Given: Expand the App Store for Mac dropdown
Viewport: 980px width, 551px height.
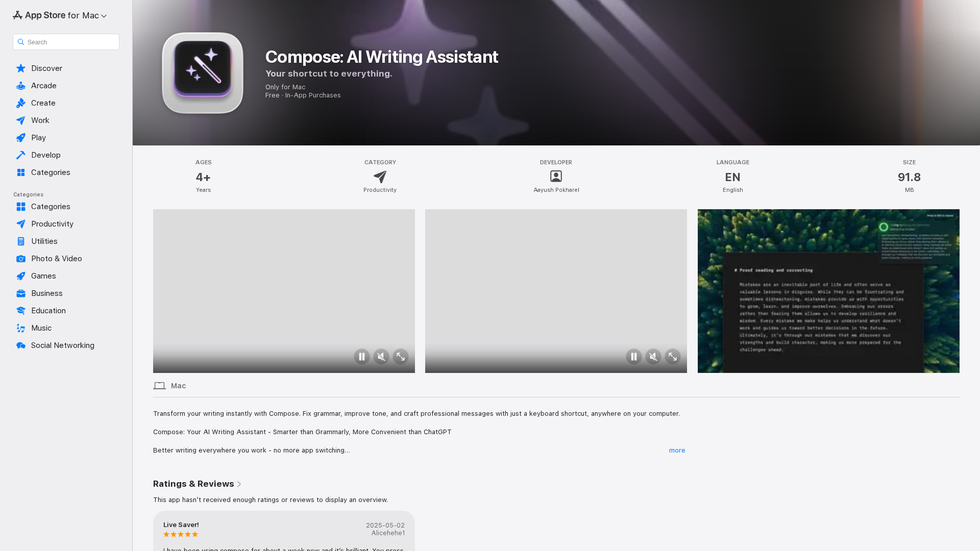Looking at the screenshot, I should click(104, 16).
